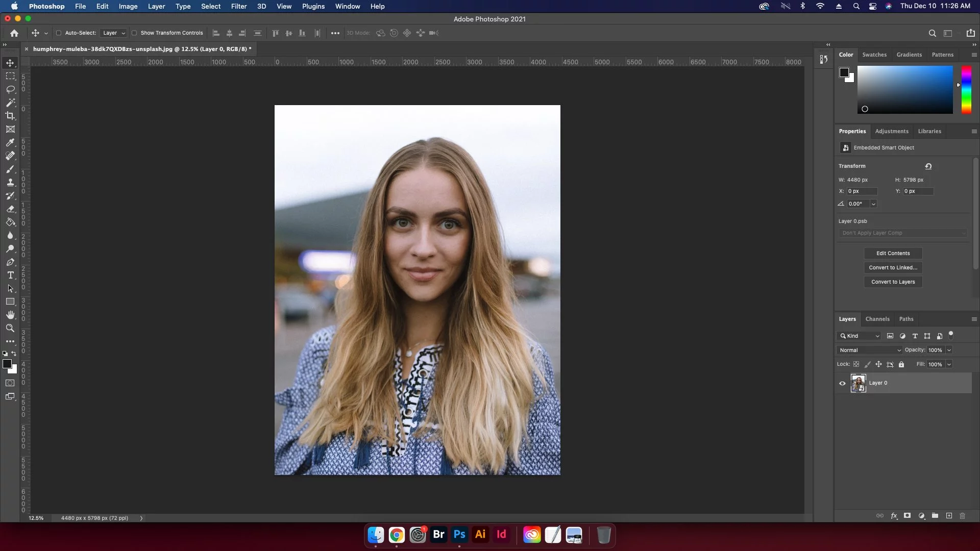Hide Layer 0 visibility eye

point(842,383)
